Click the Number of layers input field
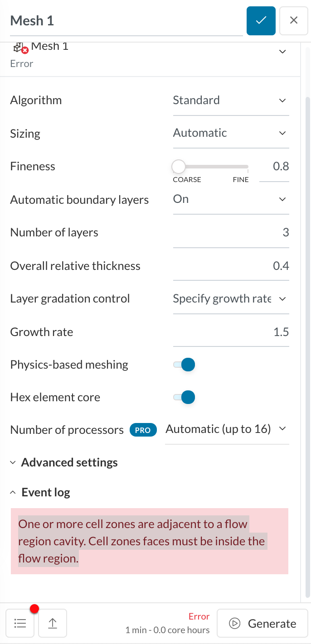Viewport: 311px width, 644px height. pos(230,233)
